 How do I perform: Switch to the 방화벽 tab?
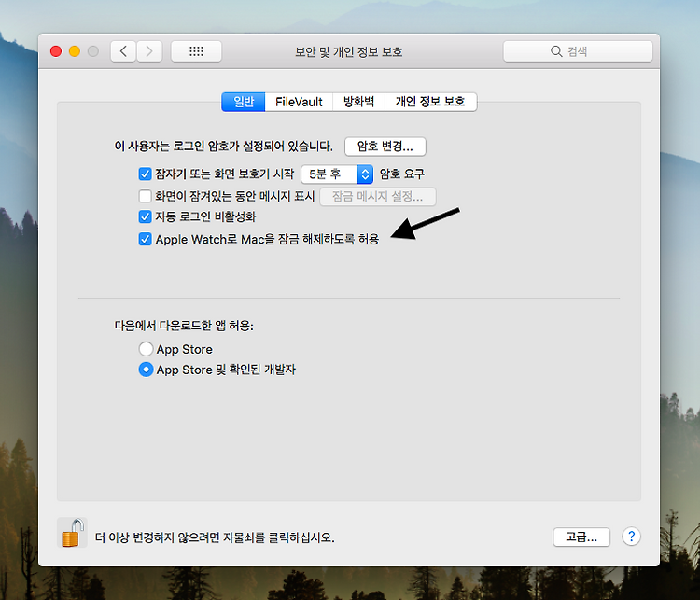358,102
